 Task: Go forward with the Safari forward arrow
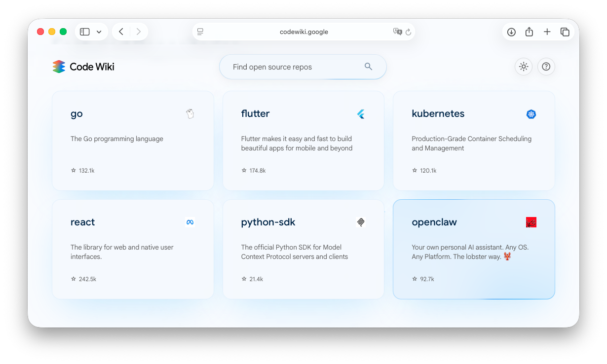pyautogui.click(x=139, y=32)
